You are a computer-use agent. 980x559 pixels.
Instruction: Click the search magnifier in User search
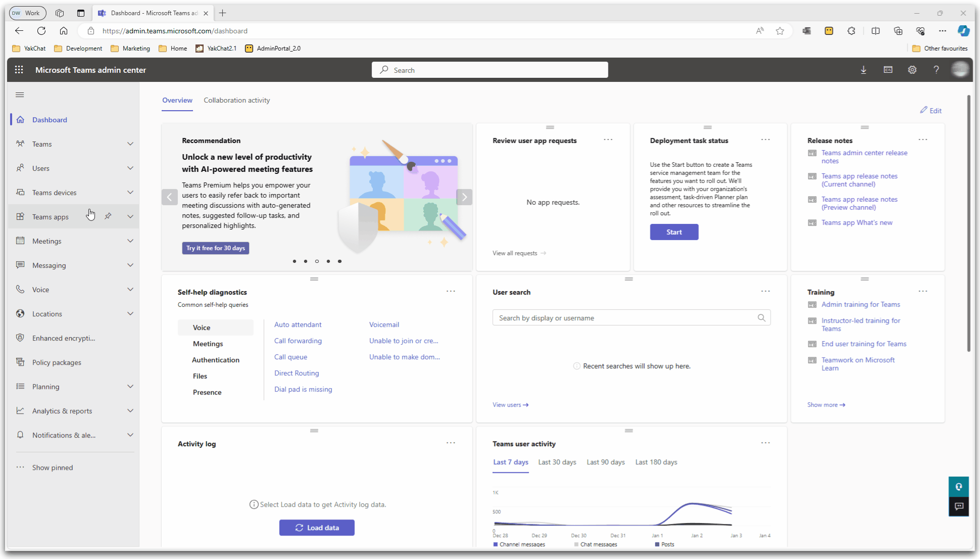click(761, 317)
